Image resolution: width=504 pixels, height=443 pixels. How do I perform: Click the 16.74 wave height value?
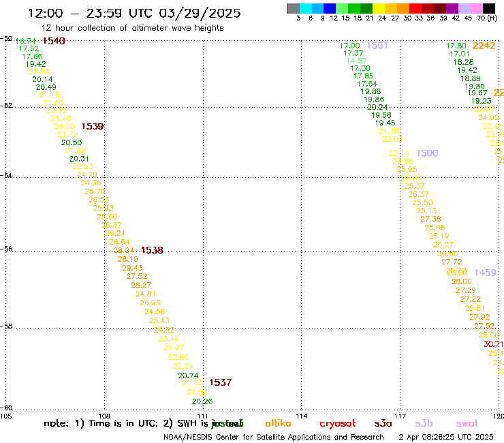26,41
